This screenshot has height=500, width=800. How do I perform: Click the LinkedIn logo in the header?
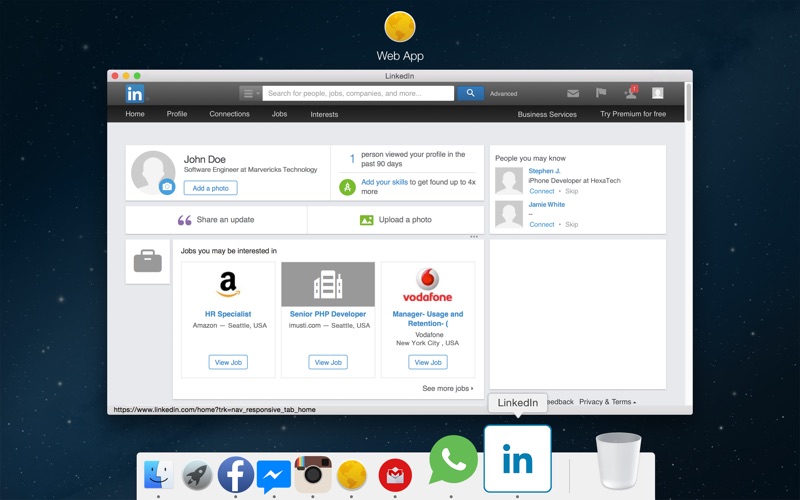pyautogui.click(x=135, y=94)
